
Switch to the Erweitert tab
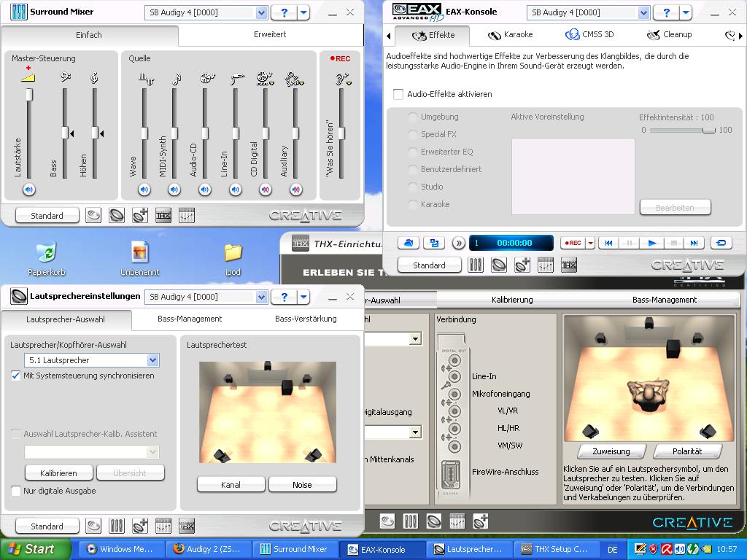[x=270, y=34]
